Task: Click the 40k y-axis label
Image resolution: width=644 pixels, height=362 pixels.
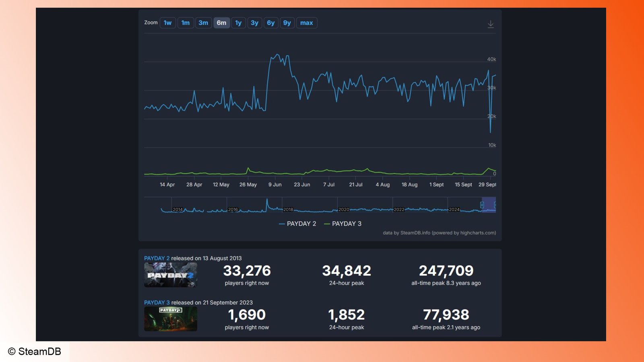Action: tap(491, 59)
